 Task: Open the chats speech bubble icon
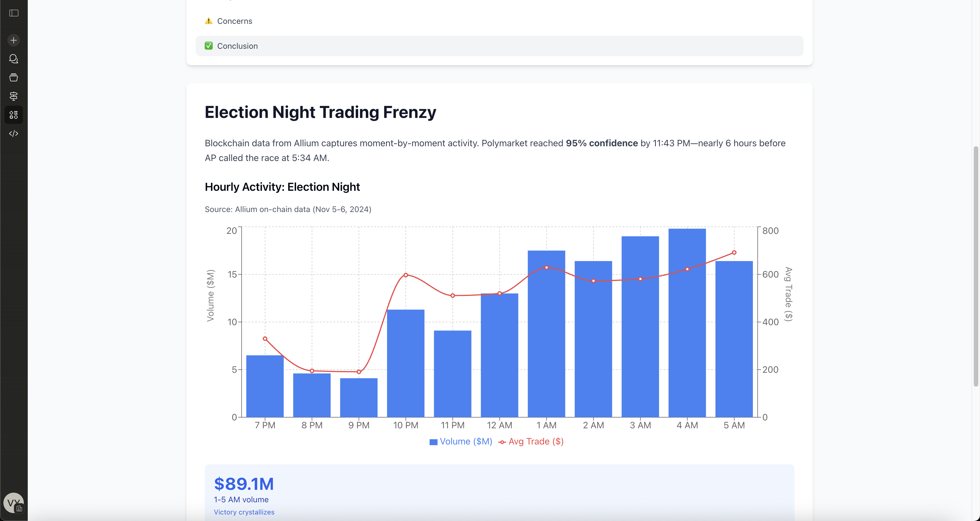coord(14,59)
